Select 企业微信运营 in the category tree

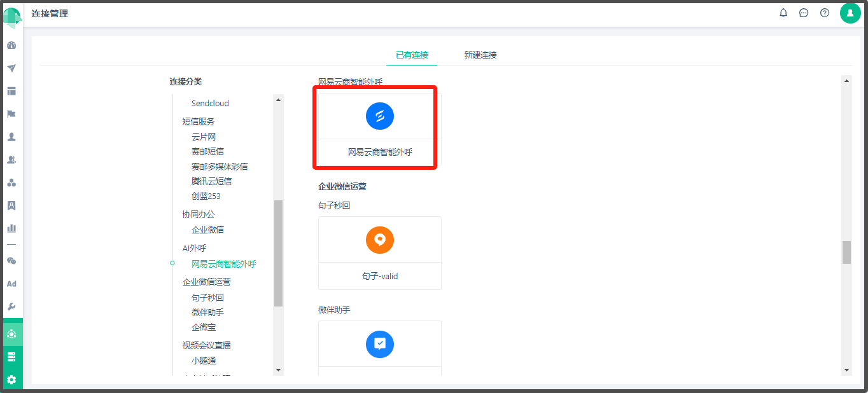(x=206, y=282)
